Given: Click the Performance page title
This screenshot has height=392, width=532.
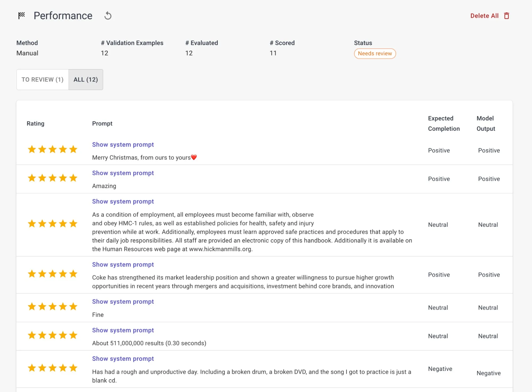Looking at the screenshot, I should pyautogui.click(x=63, y=16).
